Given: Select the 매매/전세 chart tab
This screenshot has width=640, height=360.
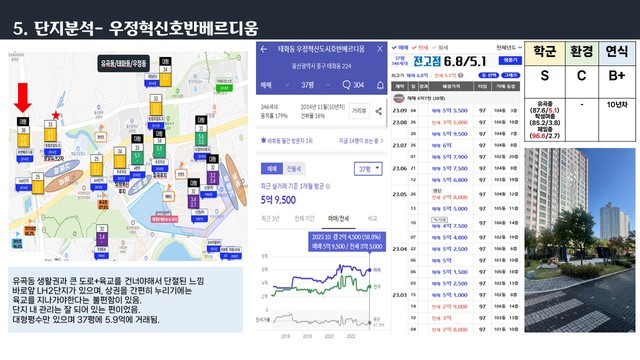Looking at the screenshot, I should (338, 219).
